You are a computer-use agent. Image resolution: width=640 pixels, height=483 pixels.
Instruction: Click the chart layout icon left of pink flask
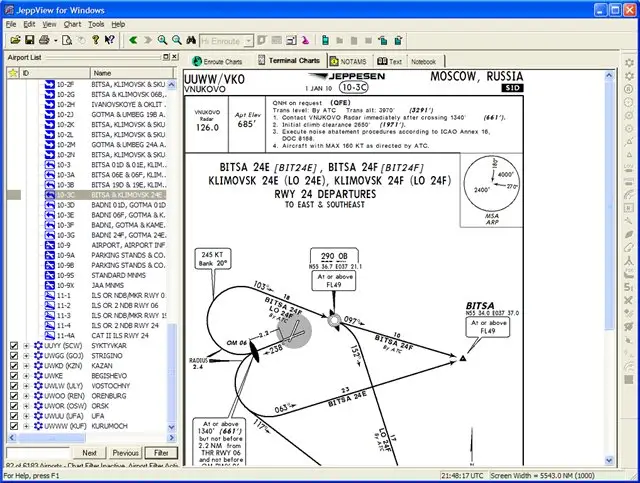(291, 40)
